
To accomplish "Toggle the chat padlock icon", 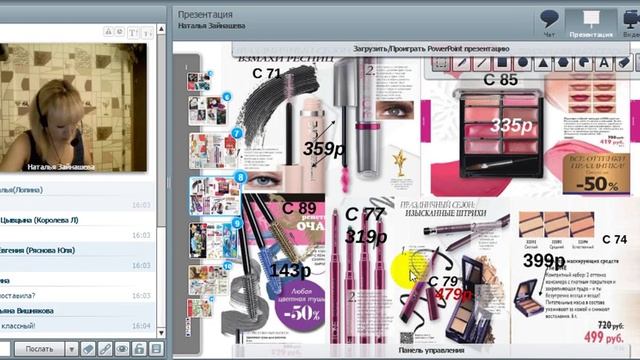I will 139,349.
